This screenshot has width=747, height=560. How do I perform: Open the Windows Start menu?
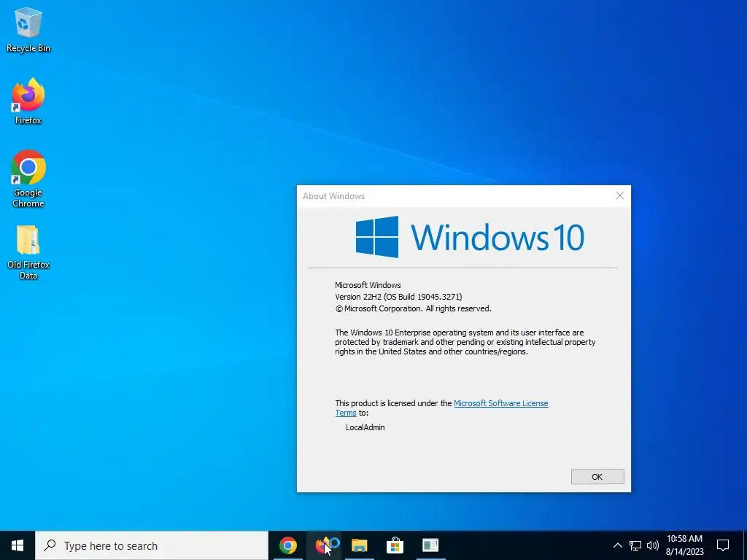click(x=18, y=545)
